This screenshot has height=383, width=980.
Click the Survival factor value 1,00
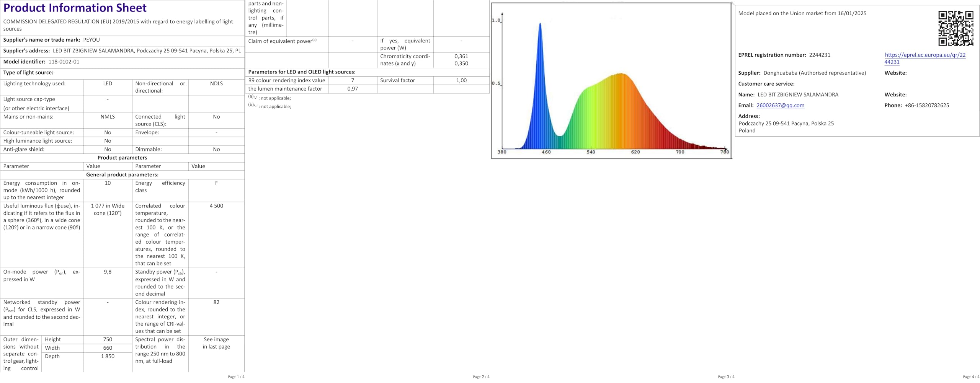[x=461, y=80]
